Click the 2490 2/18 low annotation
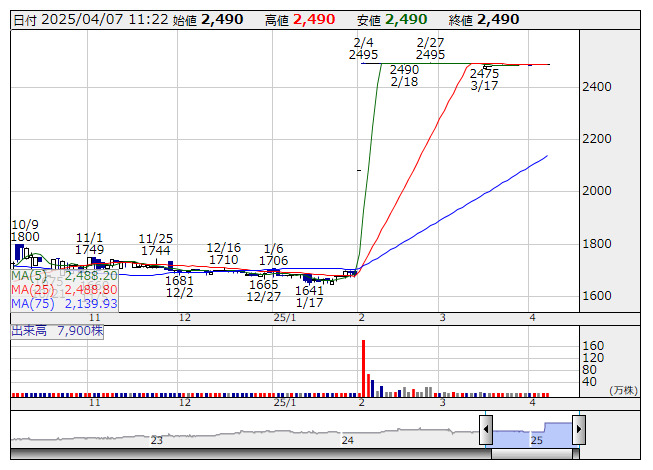653x470 pixels. (404, 75)
